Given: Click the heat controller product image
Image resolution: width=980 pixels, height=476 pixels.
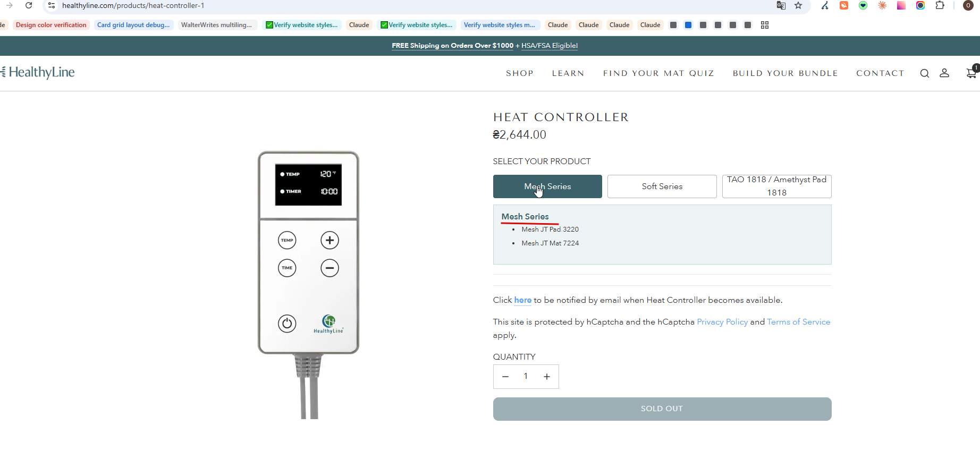Looking at the screenshot, I should [308, 285].
